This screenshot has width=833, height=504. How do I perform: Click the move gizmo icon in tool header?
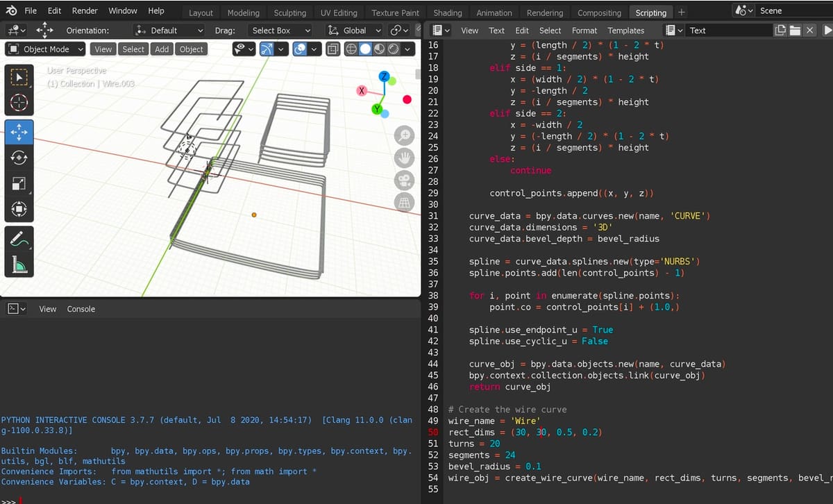pyautogui.click(x=44, y=31)
